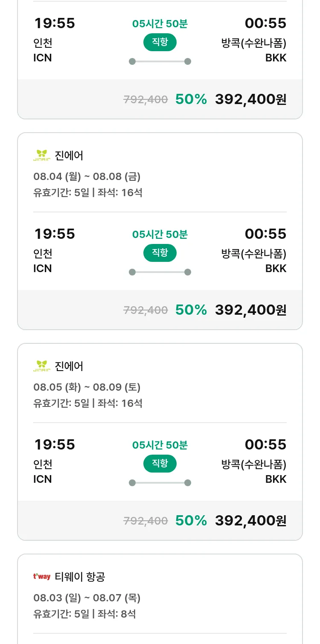Viewport: 320px width, 644px height.
Task: Tap the 티웨이 항공 airline name
Action: click(80, 577)
